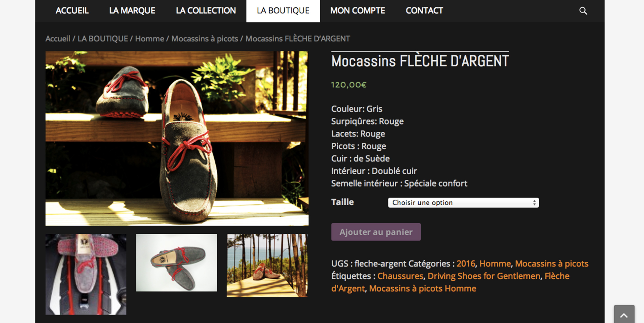Switch to the LA BOUTIQUE tab
644x323 pixels.
pyautogui.click(x=283, y=11)
